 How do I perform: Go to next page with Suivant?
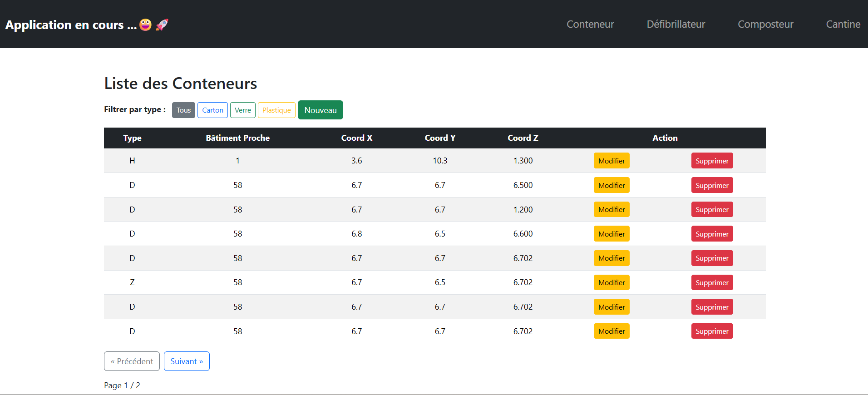[187, 361]
